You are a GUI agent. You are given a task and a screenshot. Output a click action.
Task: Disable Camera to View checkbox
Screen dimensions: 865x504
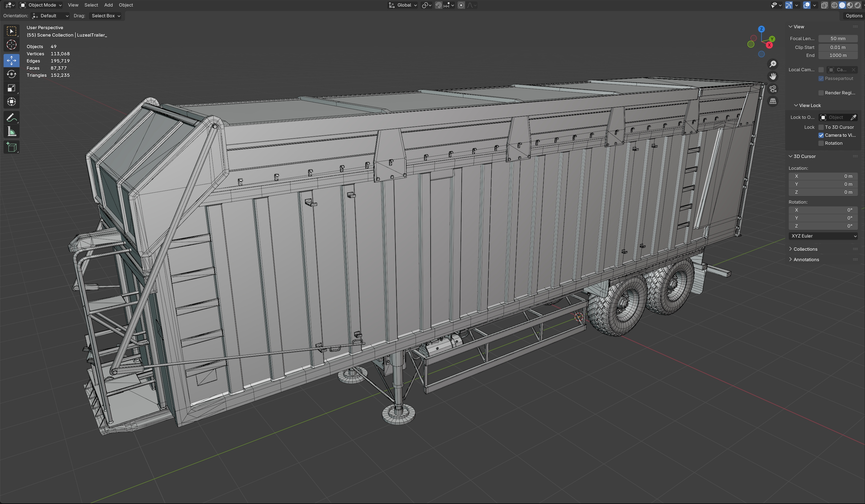[821, 135]
